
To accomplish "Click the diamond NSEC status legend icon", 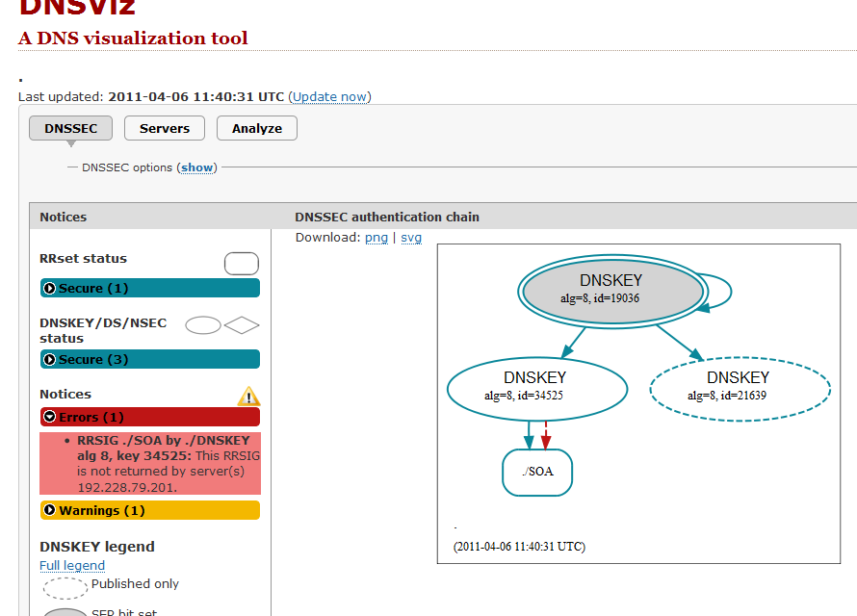I will [x=242, y=325].
